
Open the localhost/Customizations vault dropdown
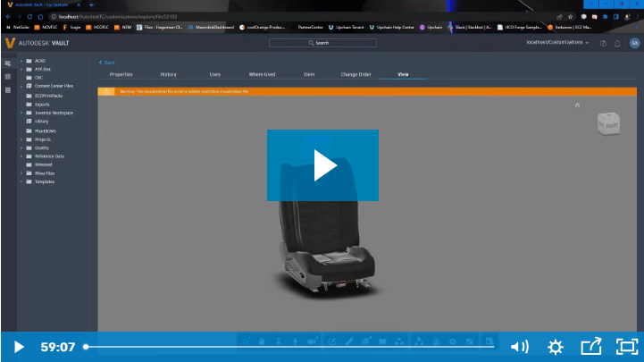[x=557, y=42]
